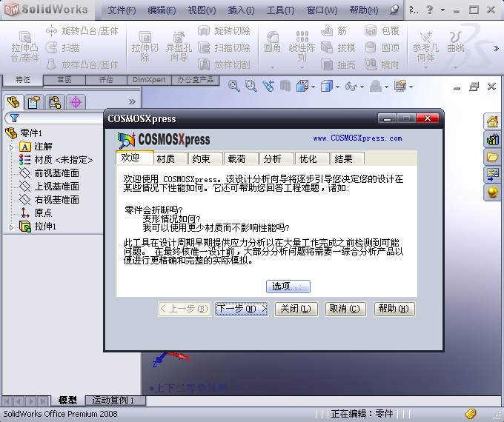Click the Curves (曲线) tool
Image resolution: width=504 pixels, height=422 pixels.
[x=456, y=41]
